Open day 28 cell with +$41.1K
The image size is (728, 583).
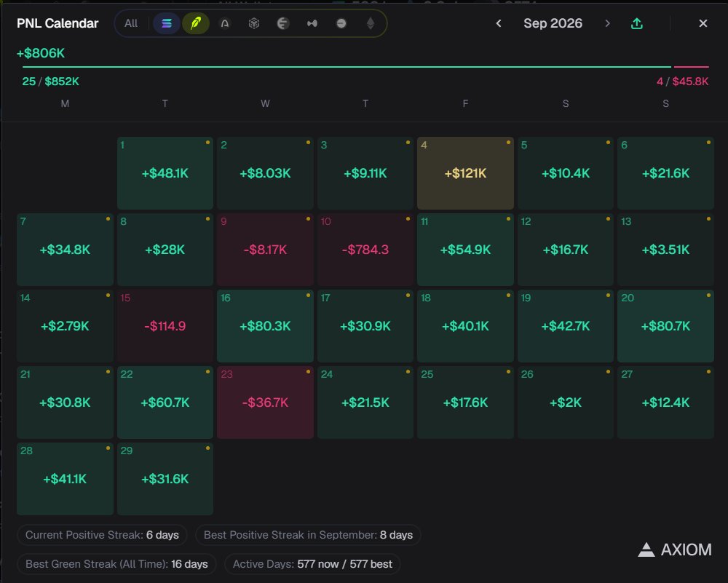(x=65, y=479)
